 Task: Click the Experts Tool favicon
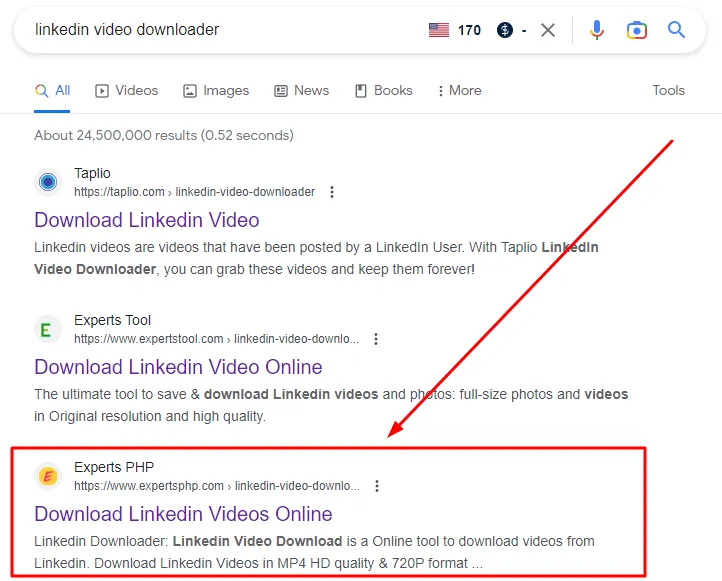coord(48,329)
